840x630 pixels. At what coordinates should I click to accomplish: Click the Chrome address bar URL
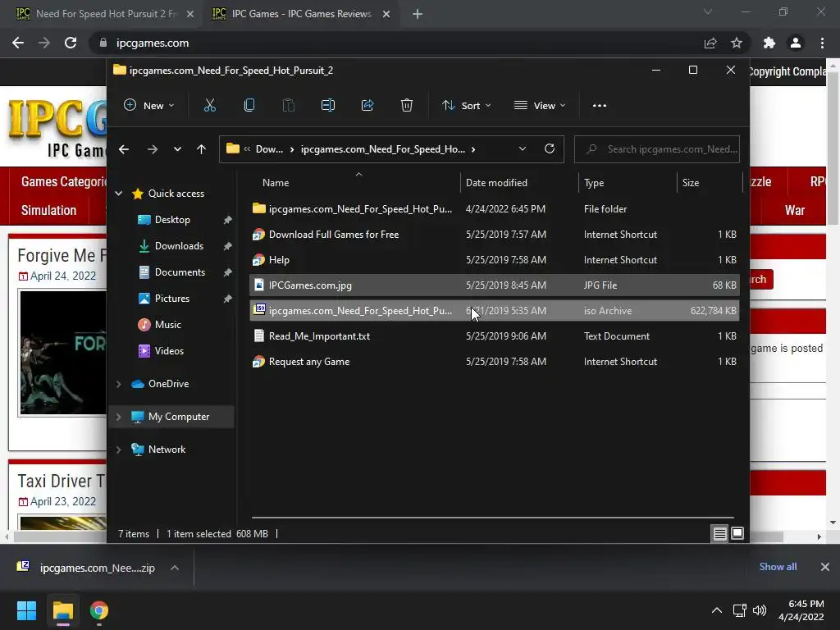pos(152,43)
